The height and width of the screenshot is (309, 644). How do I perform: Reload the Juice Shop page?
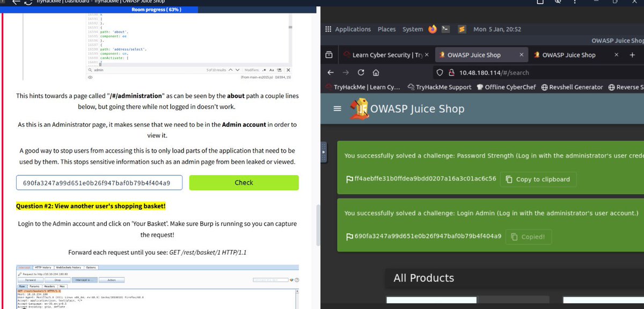[361, 73]
